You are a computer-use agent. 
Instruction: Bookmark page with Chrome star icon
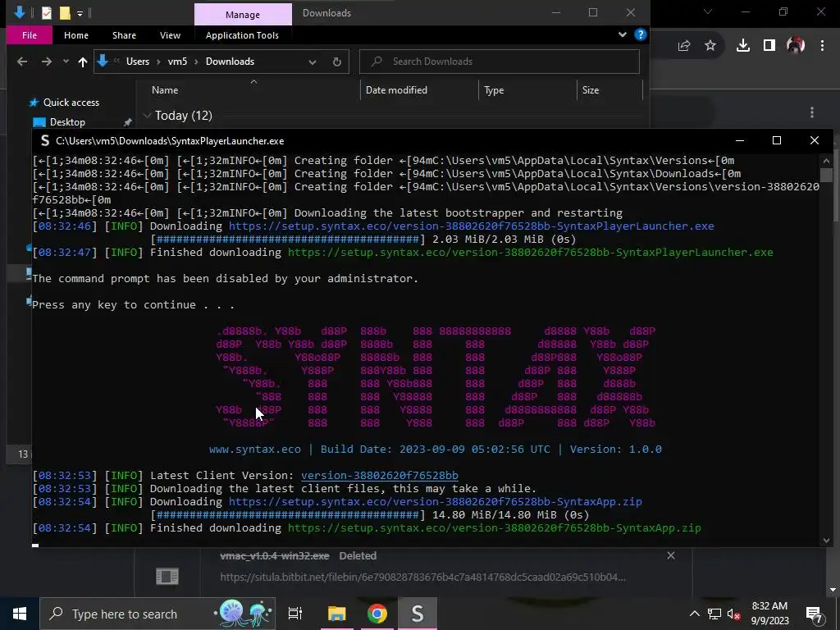click(710, 46)
